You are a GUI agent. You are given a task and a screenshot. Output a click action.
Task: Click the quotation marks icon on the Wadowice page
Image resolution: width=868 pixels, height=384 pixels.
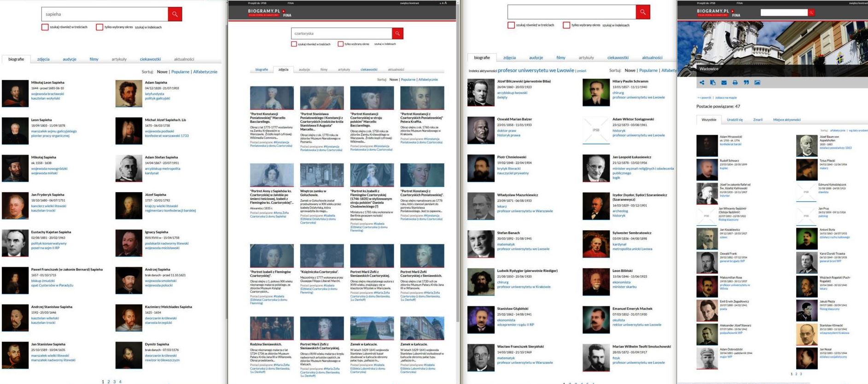[746, 83]
